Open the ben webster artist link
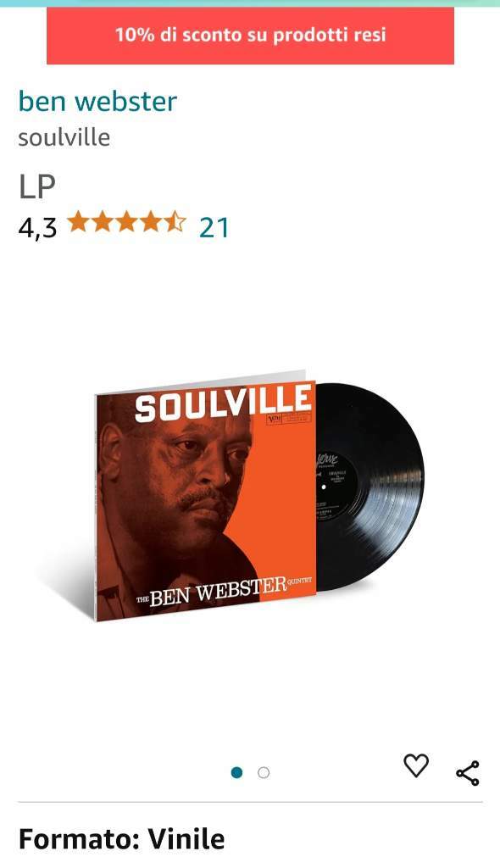 point(97,101)
